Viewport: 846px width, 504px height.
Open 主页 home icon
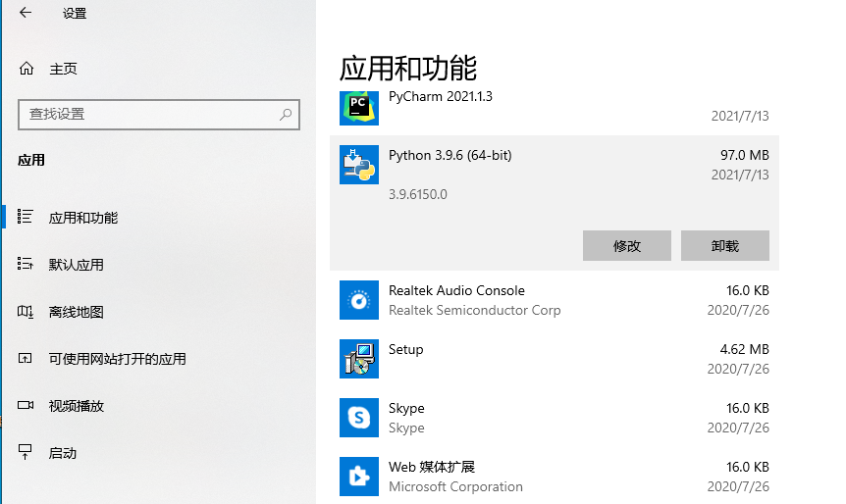coord(26,69)
